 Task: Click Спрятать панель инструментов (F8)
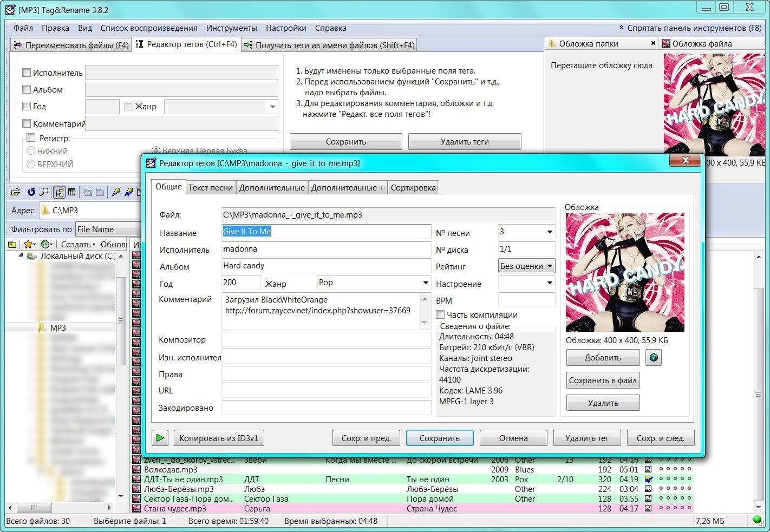click(690, 28)
